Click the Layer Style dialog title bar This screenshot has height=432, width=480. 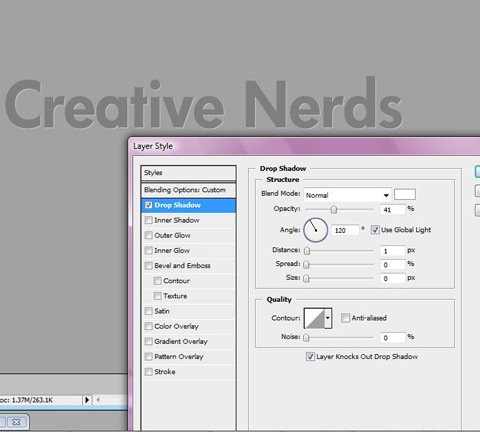tap(303, 146)
